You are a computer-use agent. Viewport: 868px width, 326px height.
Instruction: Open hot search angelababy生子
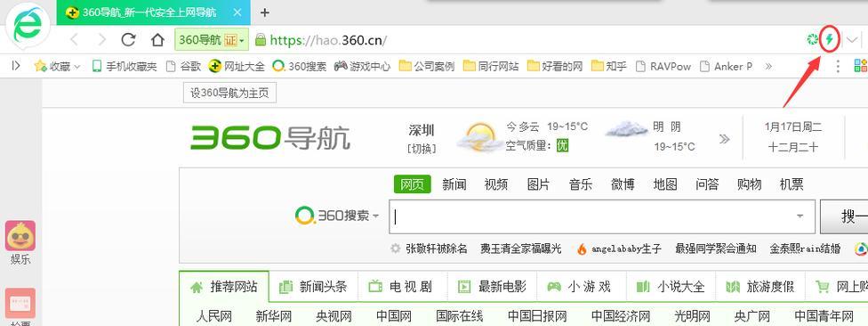[x=627, y=249]
